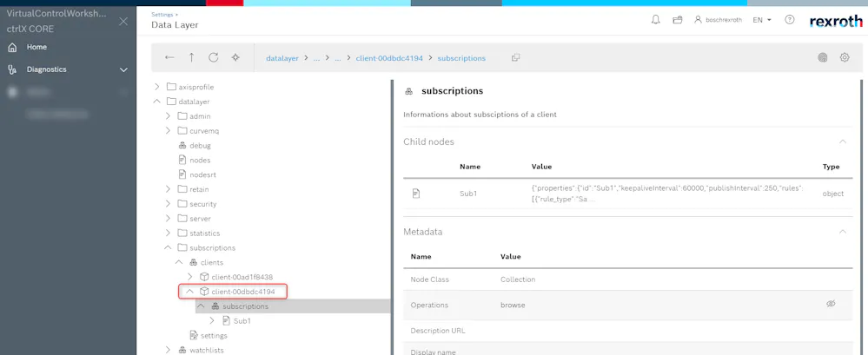Click the Settings breadcrumb above Data Layer
Screen dimensions: 868x355
point(161,15)
